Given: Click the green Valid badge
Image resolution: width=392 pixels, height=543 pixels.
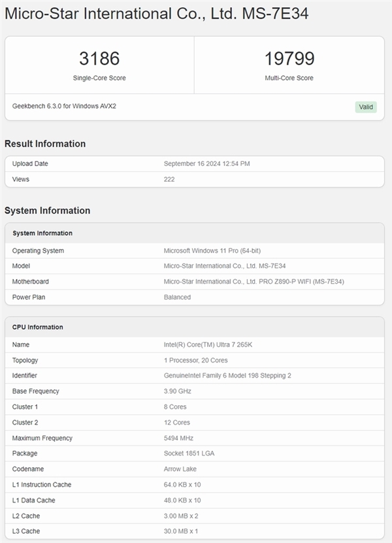Looking at the screenshot, I should pyautogui.click(x=366, y=107).
